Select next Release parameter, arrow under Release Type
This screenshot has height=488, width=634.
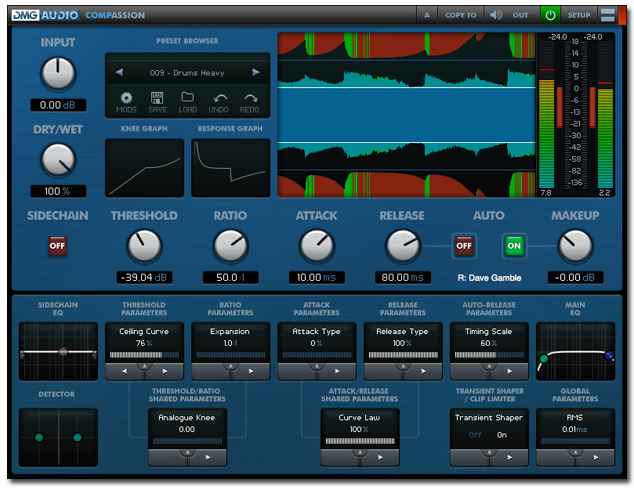(x=423, y=371)
